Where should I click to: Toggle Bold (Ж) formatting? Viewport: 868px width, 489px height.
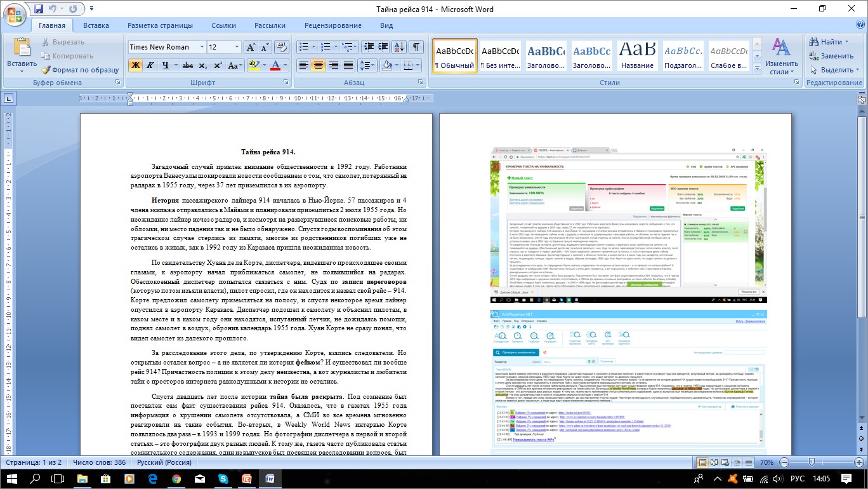point(135,65)
